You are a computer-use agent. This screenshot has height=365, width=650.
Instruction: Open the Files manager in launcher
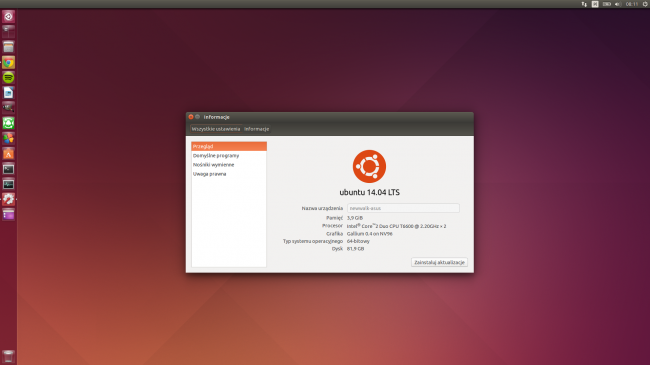click(8, 47)
